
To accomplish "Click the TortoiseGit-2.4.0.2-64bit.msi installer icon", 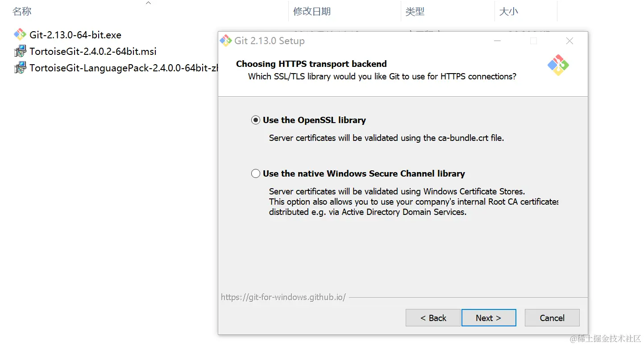I will coord(20,51).
